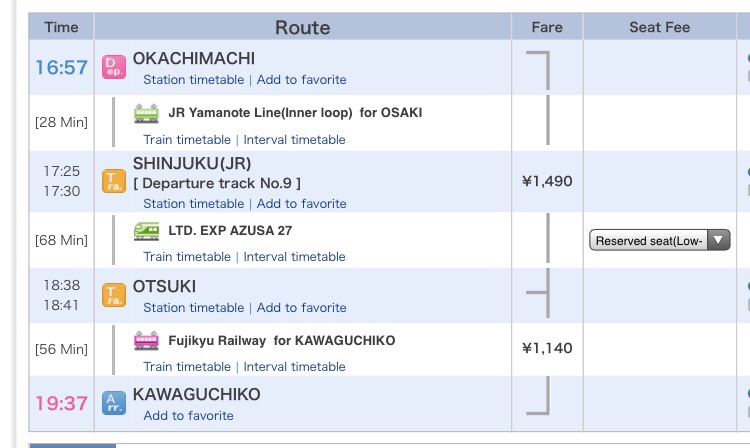Open Station timetable for SHINJUKU(JR)

click(x=194, y=204)
